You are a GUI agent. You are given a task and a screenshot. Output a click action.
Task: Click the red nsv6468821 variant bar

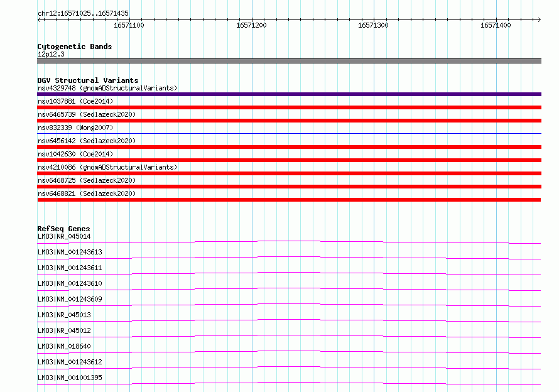(x=289, y=200)
